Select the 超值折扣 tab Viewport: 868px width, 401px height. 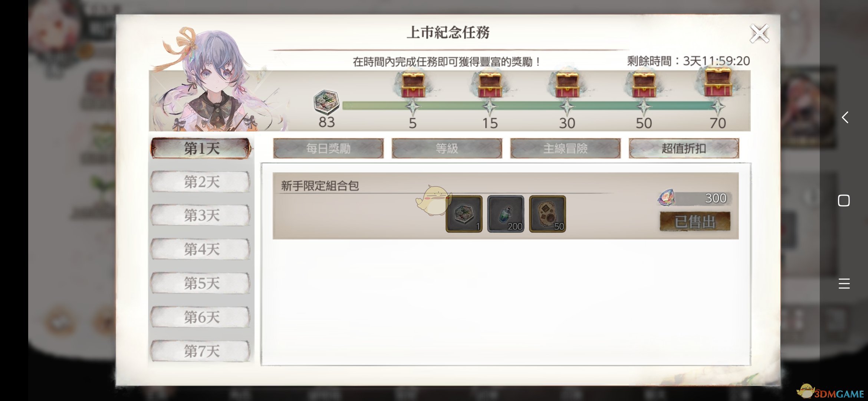[x=684, y=149]
